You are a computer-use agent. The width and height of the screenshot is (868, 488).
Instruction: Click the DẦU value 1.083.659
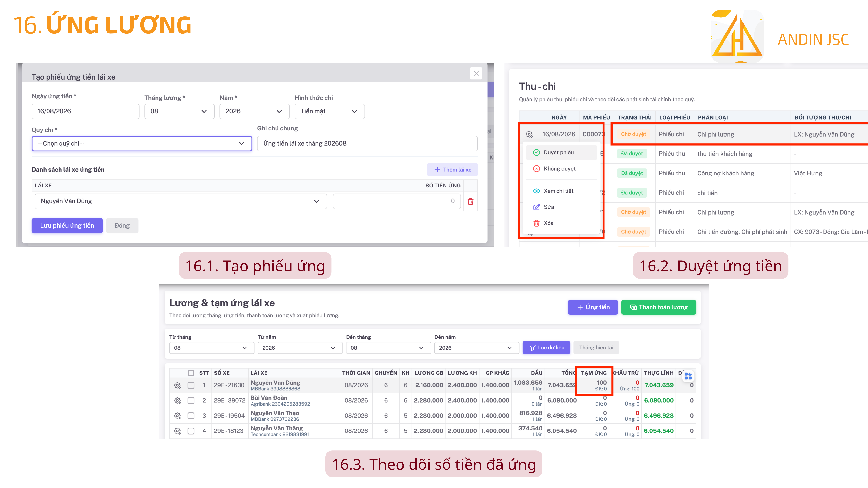pyautogui.click(x=528, y=383)
